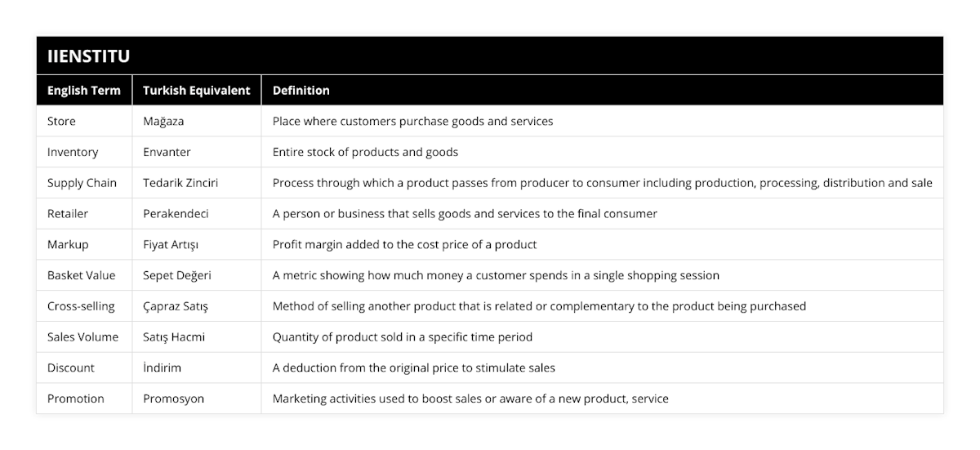Click the Turkish Equivalent column header

[196, 91]
